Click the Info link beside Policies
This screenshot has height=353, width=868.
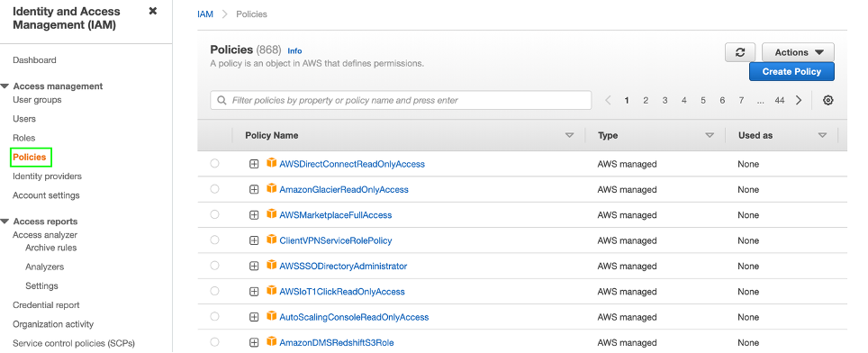[x=294, y=51]
